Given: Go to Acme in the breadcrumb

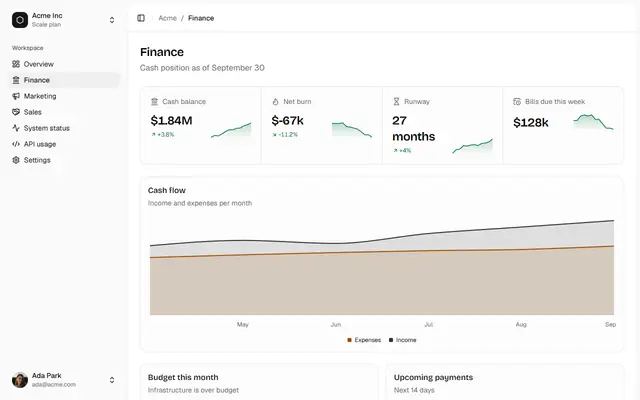Looking at the screenshot, I should coord(167,18).
